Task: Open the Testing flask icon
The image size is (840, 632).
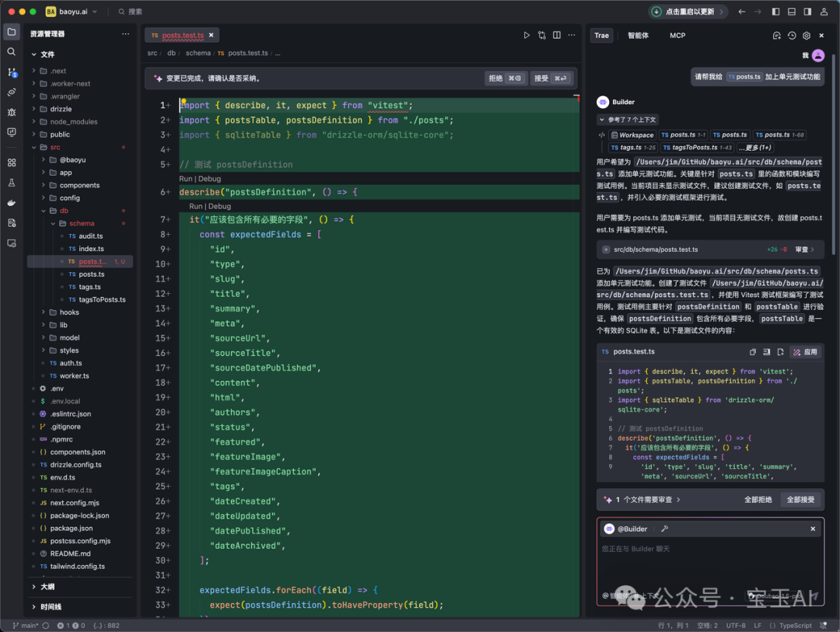Action: (11, 183)
